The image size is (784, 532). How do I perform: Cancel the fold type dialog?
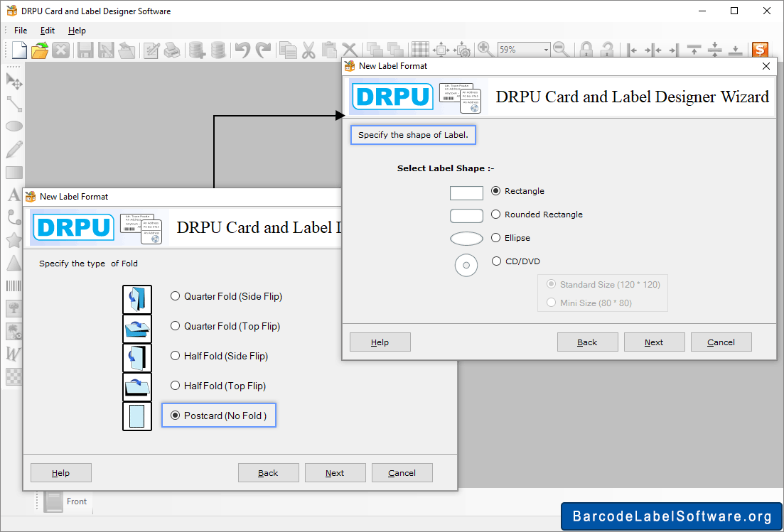(x=402, y=473)
